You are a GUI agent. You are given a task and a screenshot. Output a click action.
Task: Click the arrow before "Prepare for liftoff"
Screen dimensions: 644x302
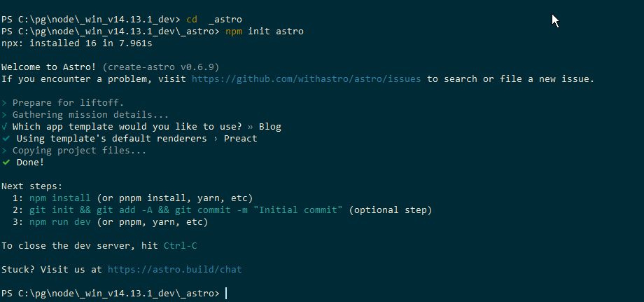coord(4,103)
